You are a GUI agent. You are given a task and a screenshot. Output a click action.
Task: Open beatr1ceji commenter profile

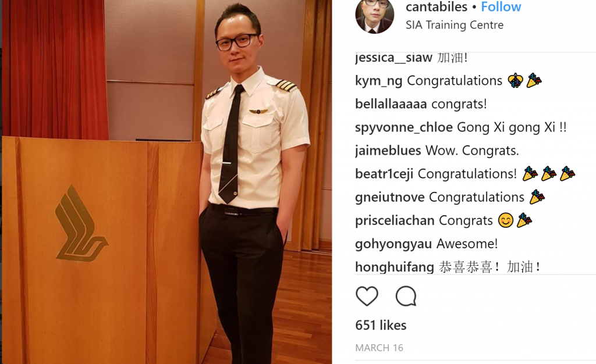point(384,174)
